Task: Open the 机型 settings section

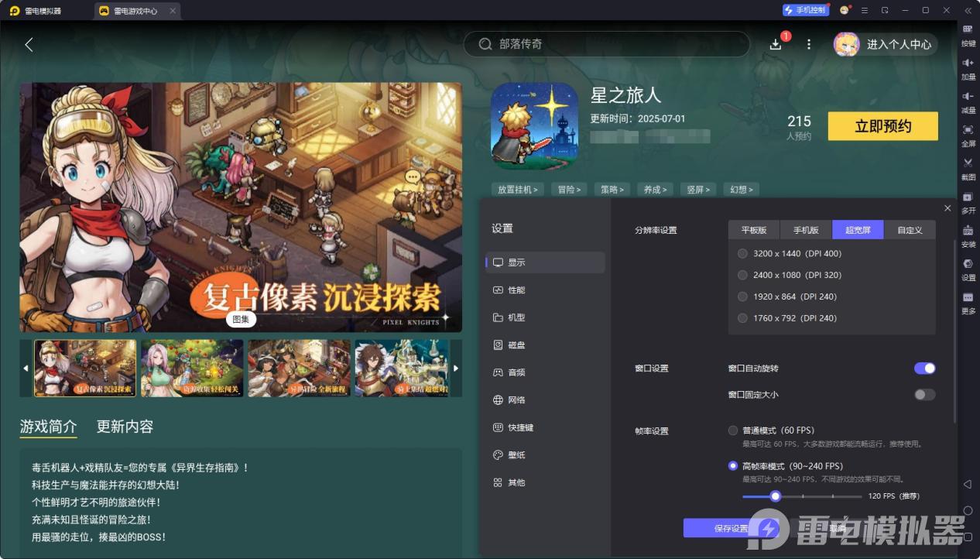Action: tap(545, 317)
